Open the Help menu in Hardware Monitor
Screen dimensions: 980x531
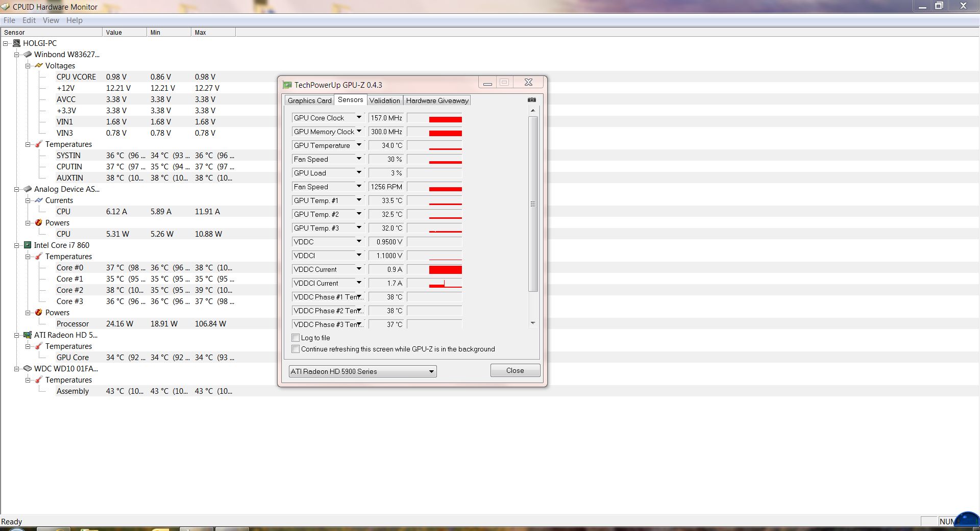[75, 20]
